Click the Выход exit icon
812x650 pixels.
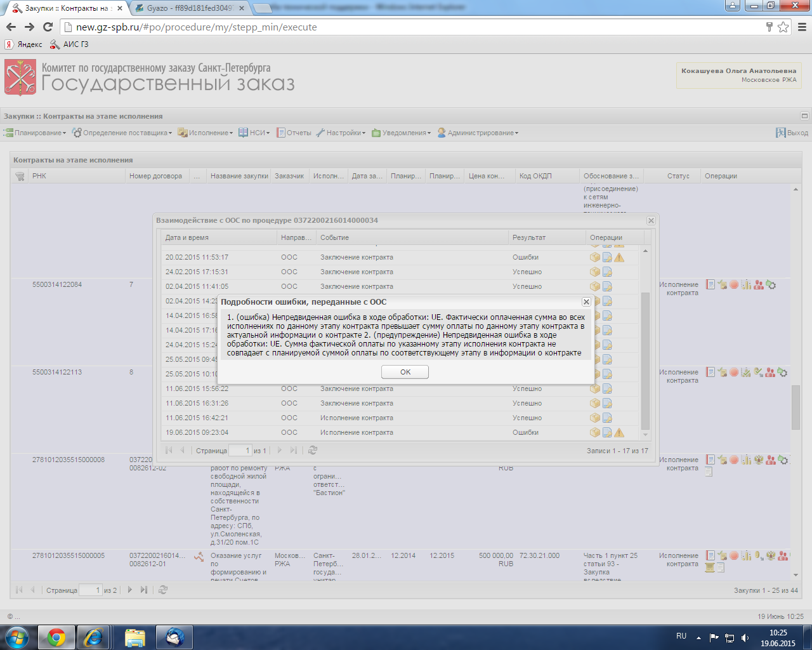[781, 133]
